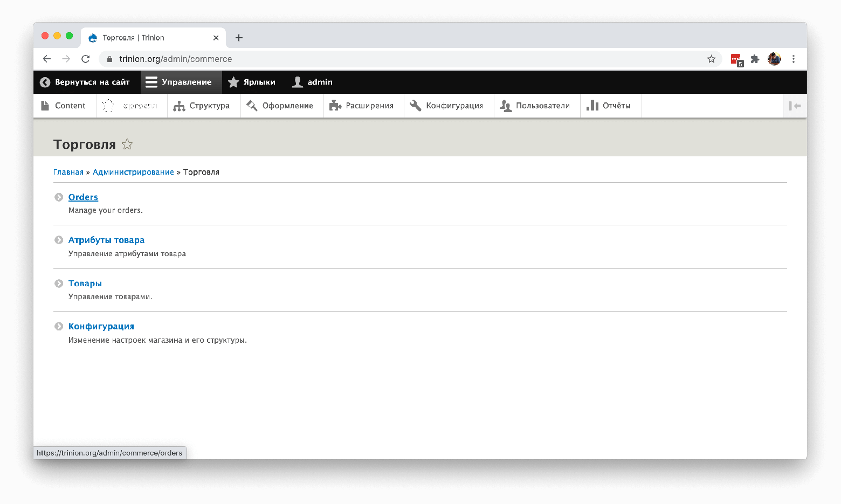Click the Торговля breadcrumb text
This screenshot has height=504, width=841.
point(201,172)
